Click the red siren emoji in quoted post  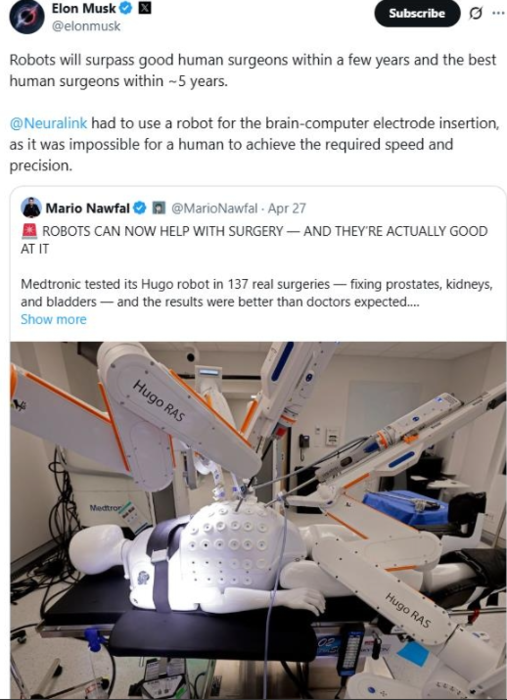29,231
